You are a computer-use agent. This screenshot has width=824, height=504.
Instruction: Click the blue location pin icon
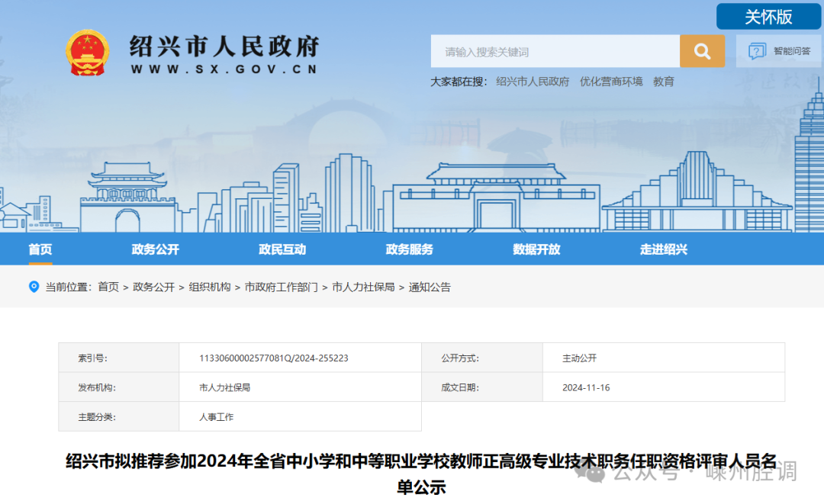[x=34, y=287]
